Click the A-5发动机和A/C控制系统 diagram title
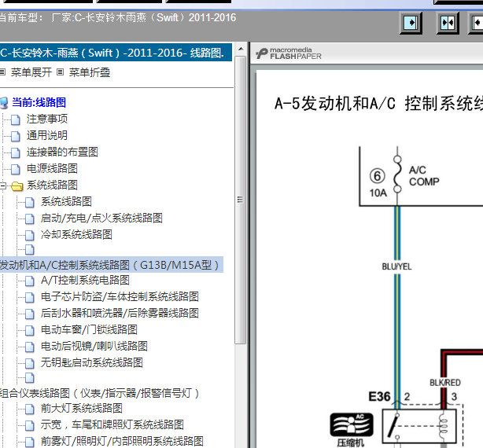483x448 pixels. tap(378, 104)
